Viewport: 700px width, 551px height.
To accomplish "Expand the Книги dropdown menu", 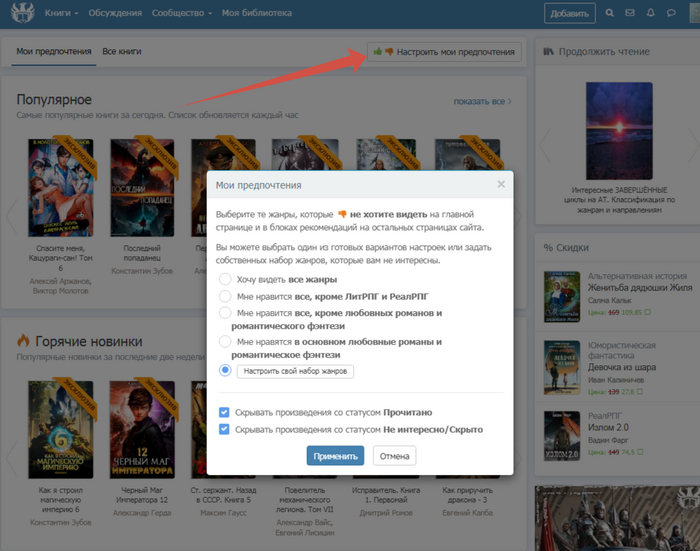I will tap(61, 13).
